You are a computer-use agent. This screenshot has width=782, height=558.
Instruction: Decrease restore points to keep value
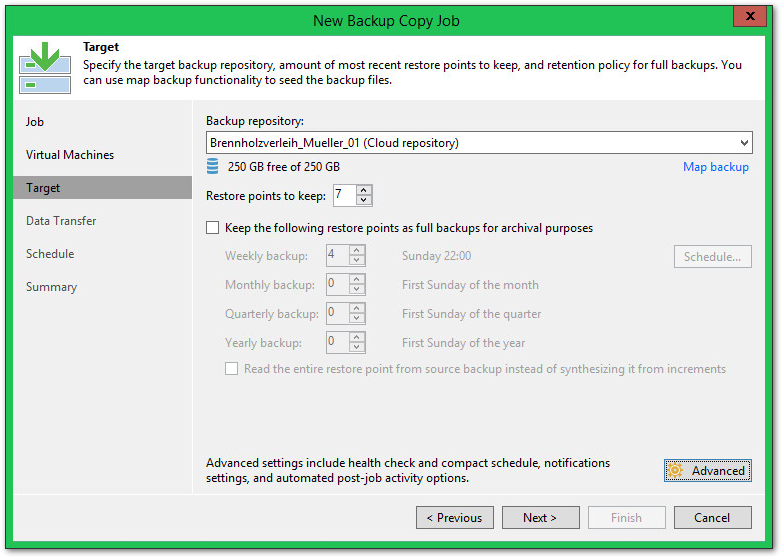click(x=364, y=200)
